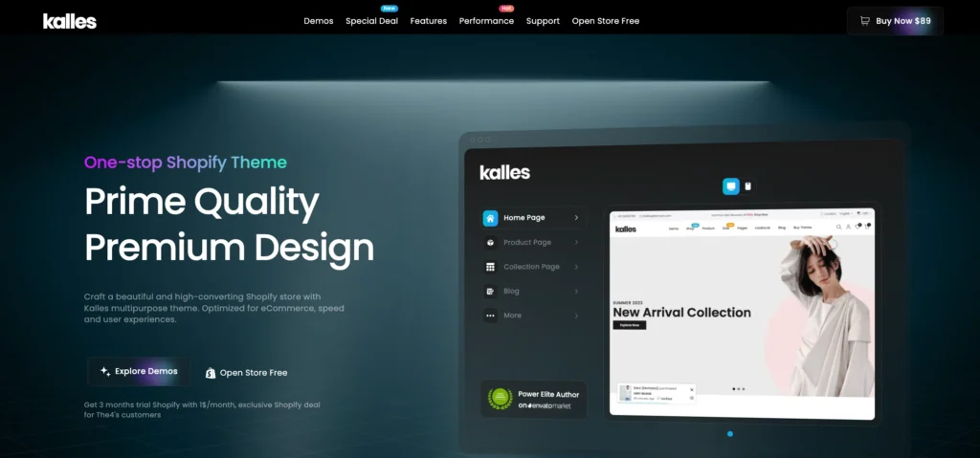Click the purchased product thumbnail in notification popup
Viewport: 980px width, 458px height.
(x=625, y=392)
